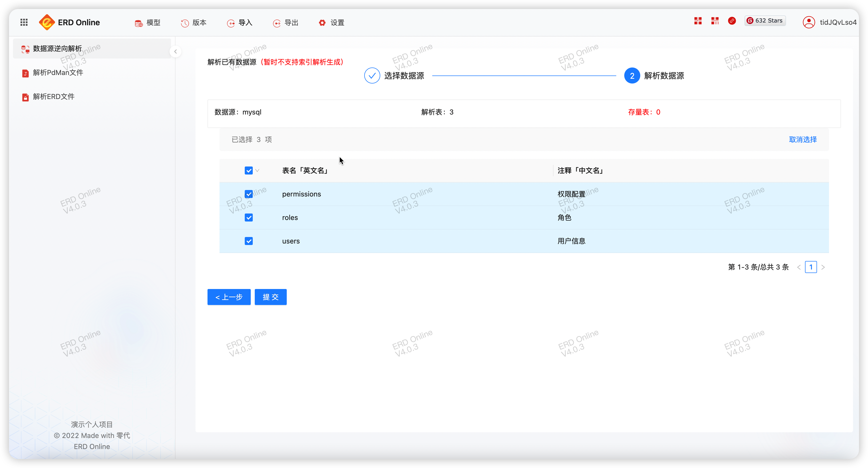This screenshot has width=868, height=468.
Task: Click the pagination next arrow
Action: (823, 267)
